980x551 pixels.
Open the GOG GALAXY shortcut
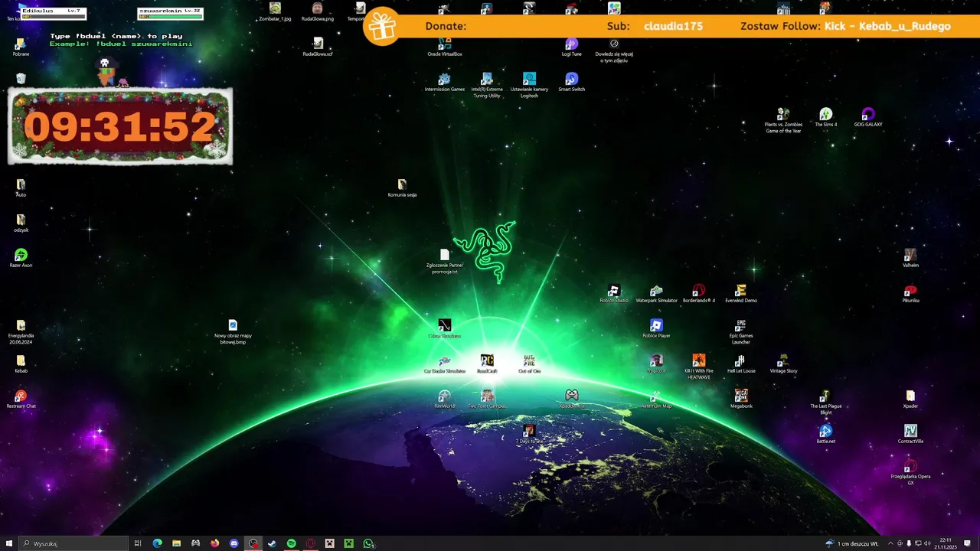click(868, 117)
